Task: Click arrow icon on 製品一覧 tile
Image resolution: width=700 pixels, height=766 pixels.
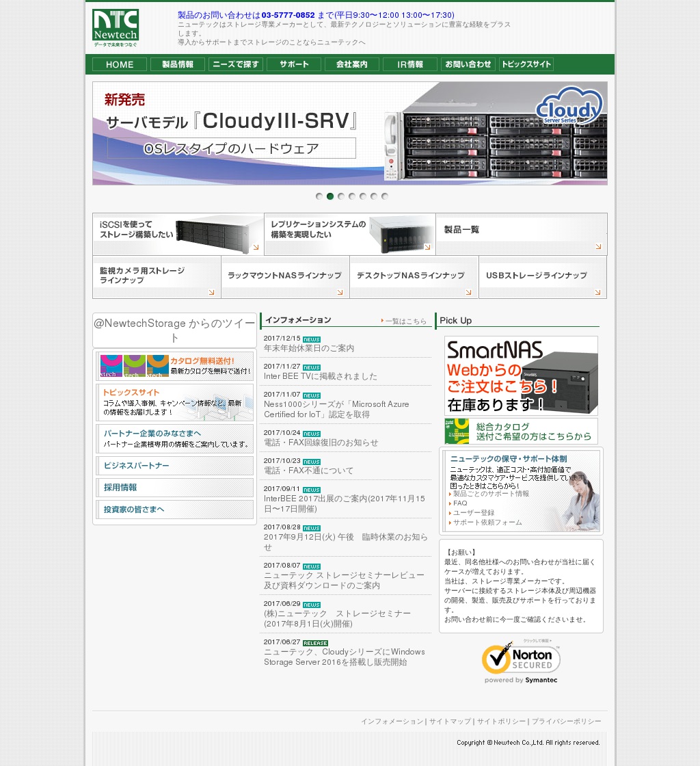Action: coord(598,247)
